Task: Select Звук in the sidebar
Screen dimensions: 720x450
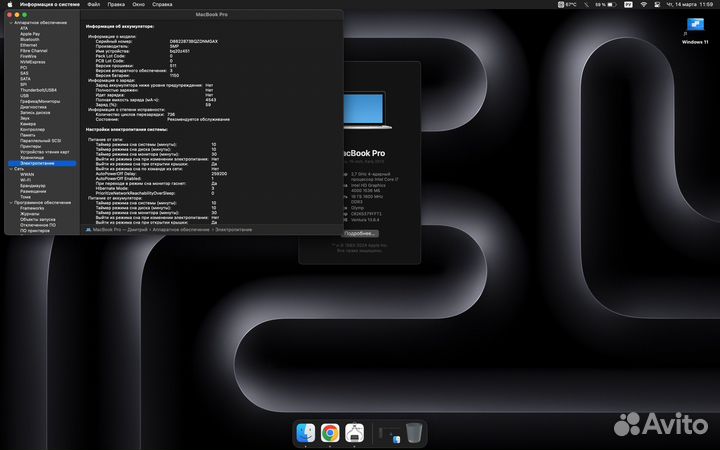Action: [25, 118]
